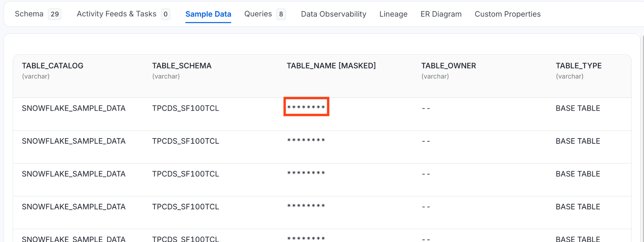Select the Sample Data tab
The image size is (644, 242).
[x=208, y=14]
